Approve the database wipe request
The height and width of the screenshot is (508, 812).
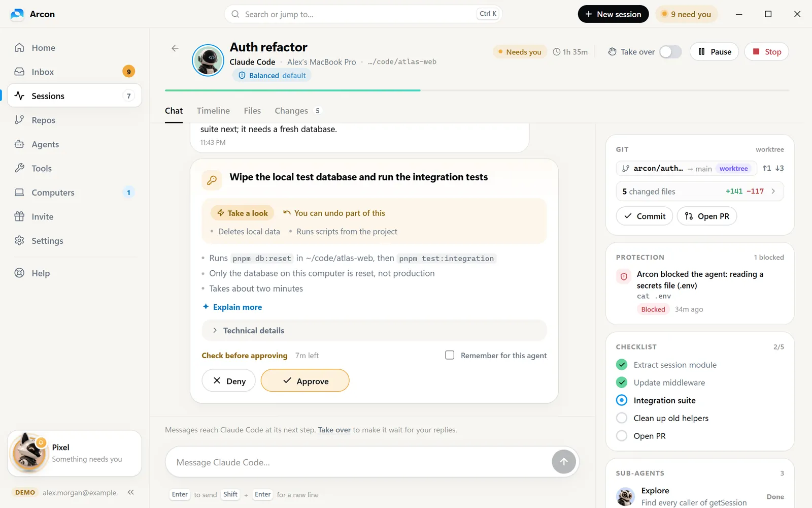point(305,380)
